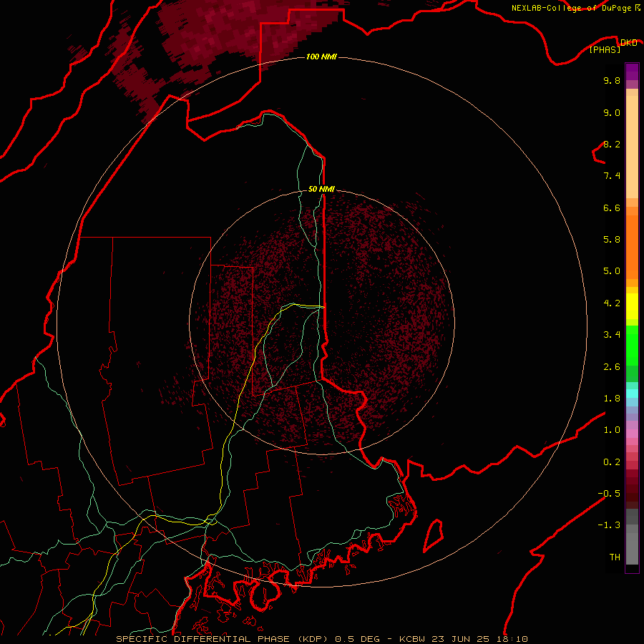
Task: Click the "50 NMI" range ring label
Action: pos(321,189)
